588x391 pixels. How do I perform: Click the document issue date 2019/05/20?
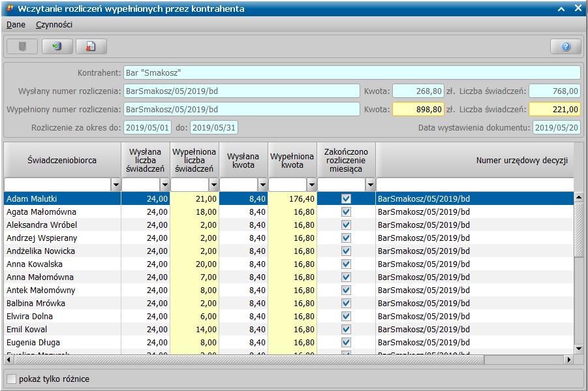coord(557,127)
